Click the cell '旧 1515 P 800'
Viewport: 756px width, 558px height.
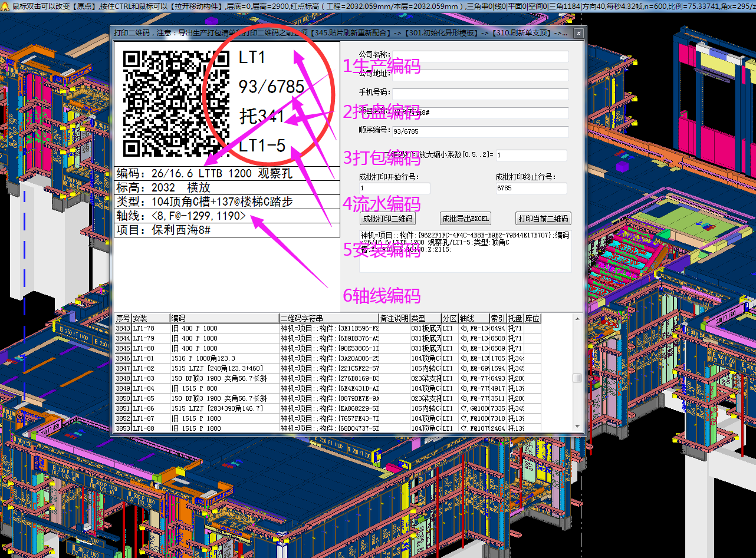click(x=224, y=388)
